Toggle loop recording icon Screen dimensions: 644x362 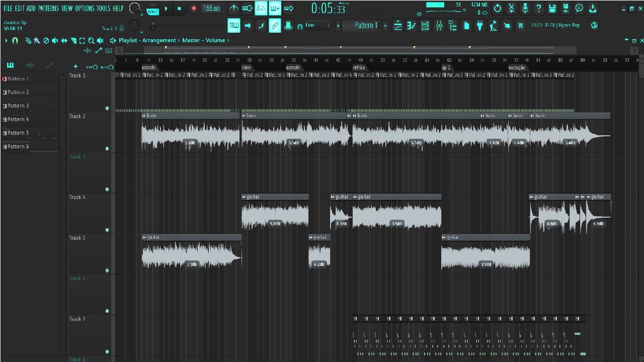[x=288, y=9]
